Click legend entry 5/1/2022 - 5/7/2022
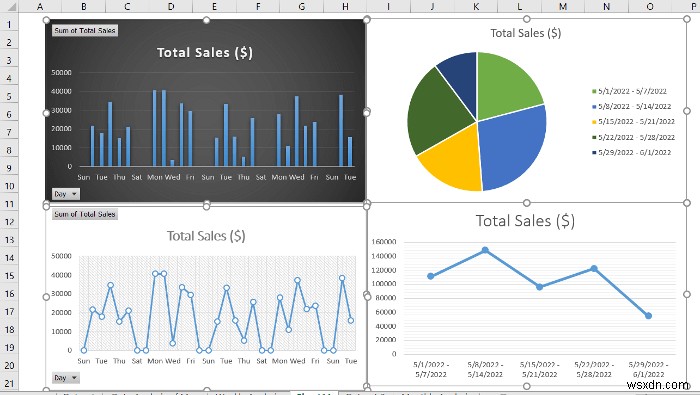 [x=629, y=91]
